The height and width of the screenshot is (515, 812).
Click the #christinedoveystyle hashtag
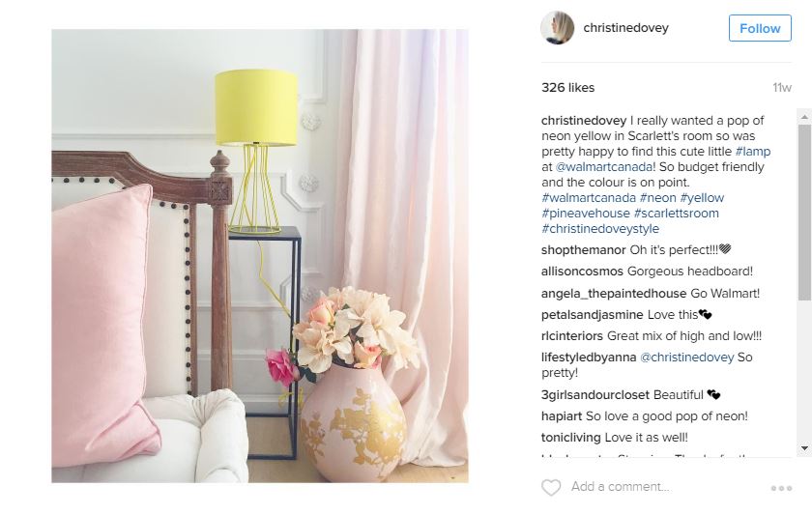click(600, 229)
